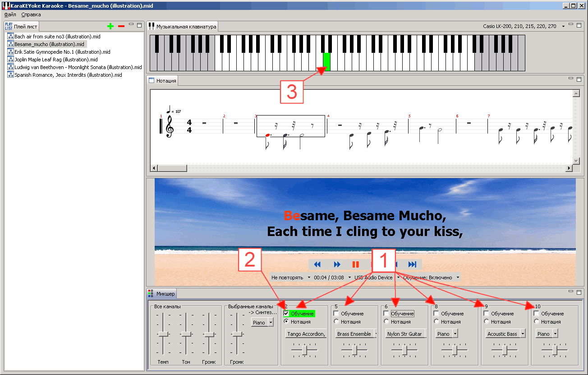Rewind playback with the double-left arrow
This screenshot has height=375, width=588.
click(317, 264)
